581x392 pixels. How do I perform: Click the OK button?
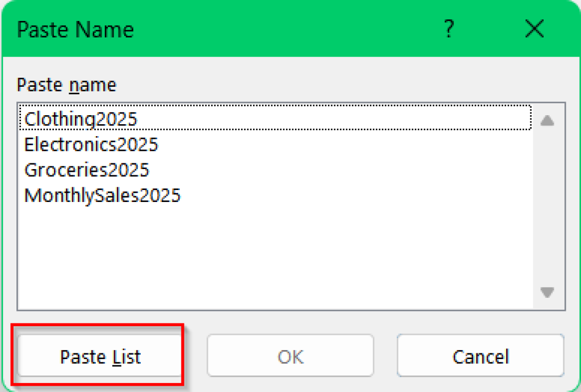pyautogui.click(x=290, y=356)
